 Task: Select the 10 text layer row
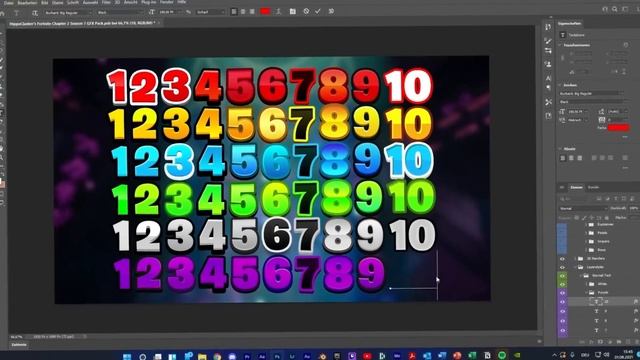[x=603, y=302]
